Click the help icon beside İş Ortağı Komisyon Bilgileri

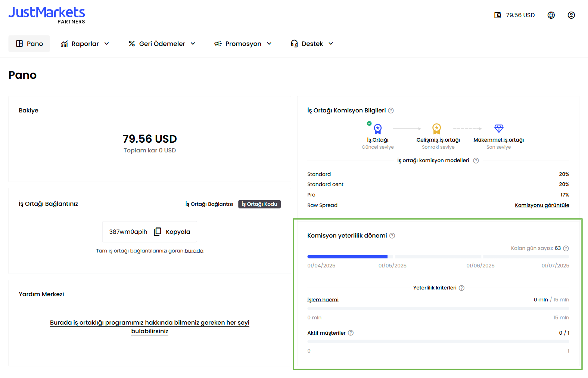[x=391, y=111]
